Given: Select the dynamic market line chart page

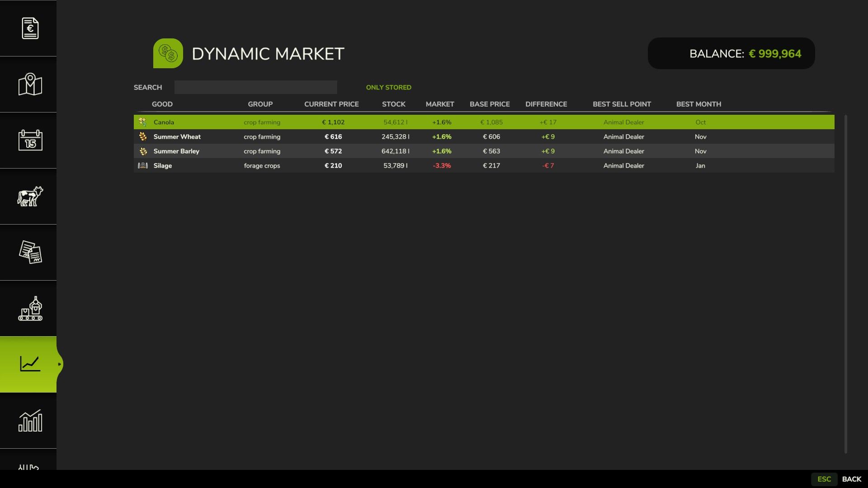Looking at the screenshot, I should pos(30,364).
